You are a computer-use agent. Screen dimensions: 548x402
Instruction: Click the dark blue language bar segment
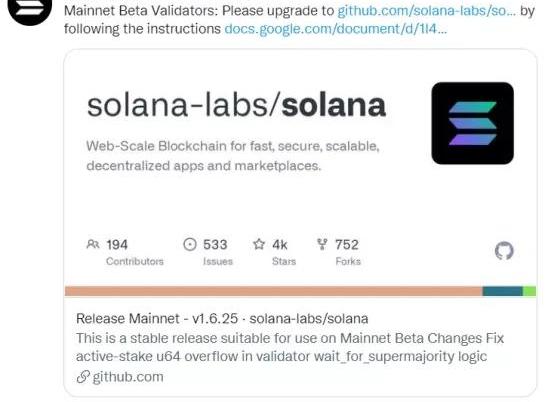(x=503, y=291)
